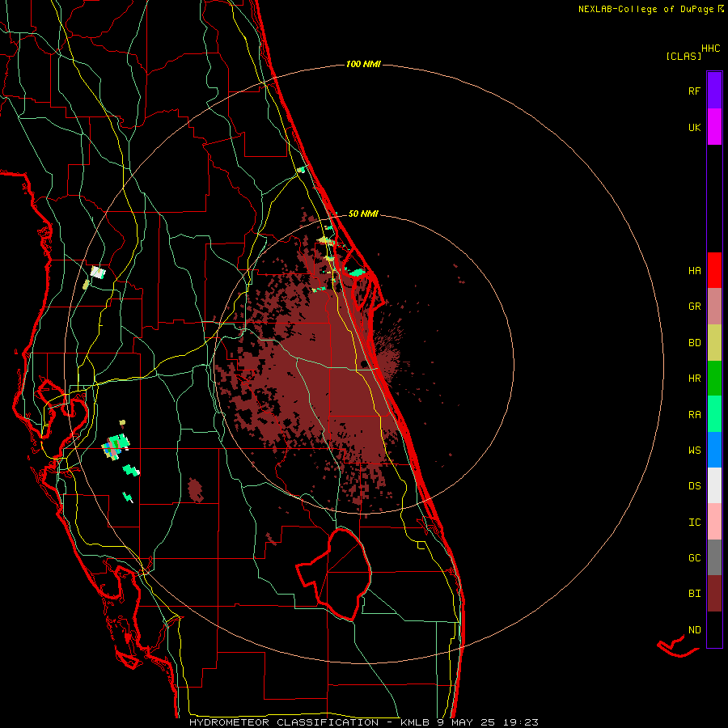Select the GC gray legend swatch
728x728 pixels.
[714, 557]
